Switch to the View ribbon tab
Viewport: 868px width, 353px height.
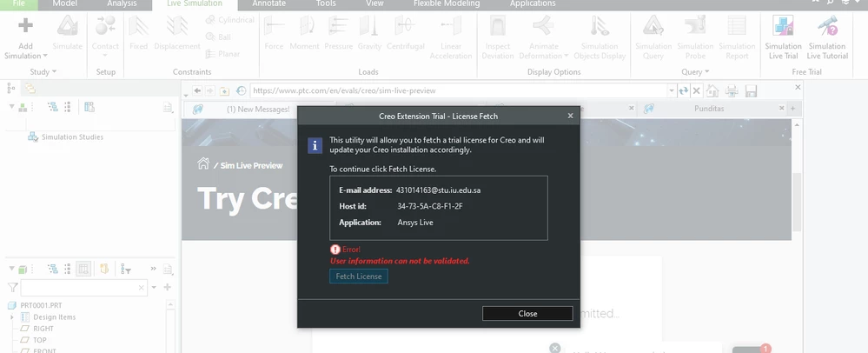(374, 3)
